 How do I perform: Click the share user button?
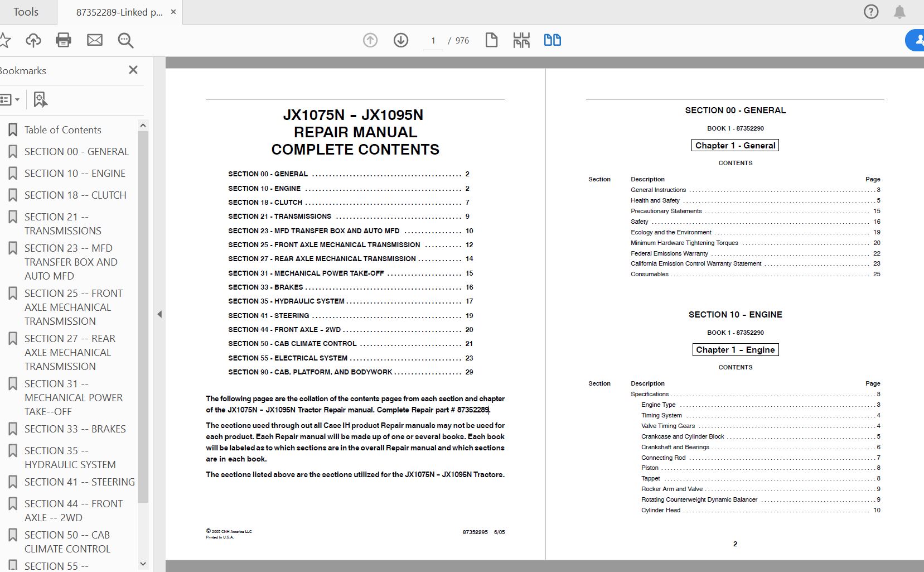(x=915, y=40)
